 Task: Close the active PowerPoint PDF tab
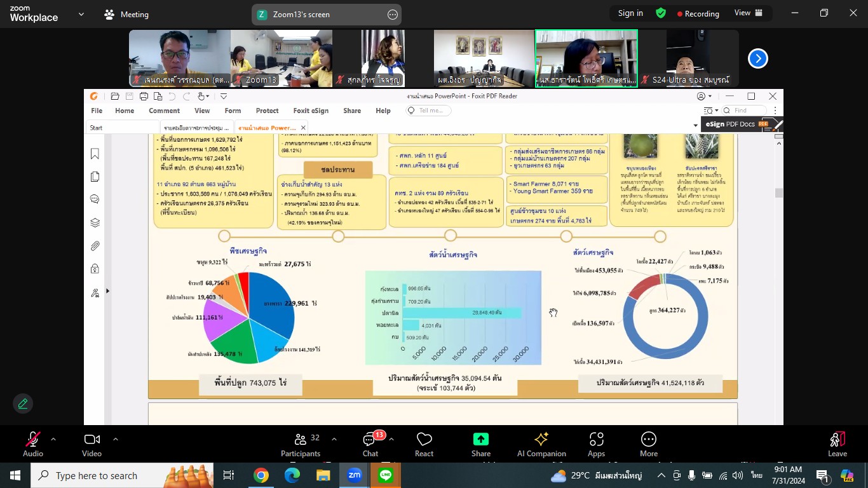(304, 128)
